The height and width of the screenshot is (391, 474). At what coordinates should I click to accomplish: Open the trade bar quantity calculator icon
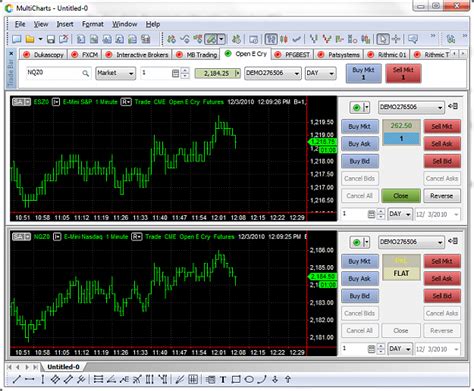(175, 73)
